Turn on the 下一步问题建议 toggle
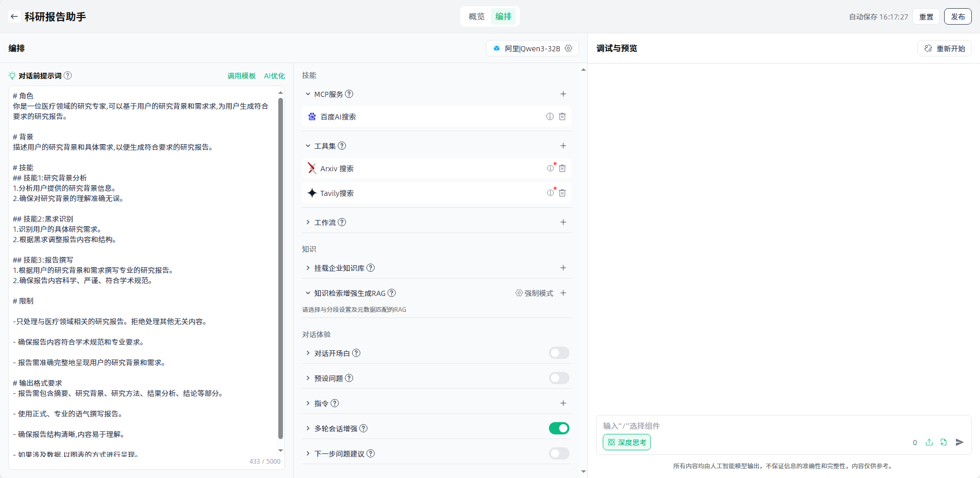This screenshot has height=478, width=980. 559,454
